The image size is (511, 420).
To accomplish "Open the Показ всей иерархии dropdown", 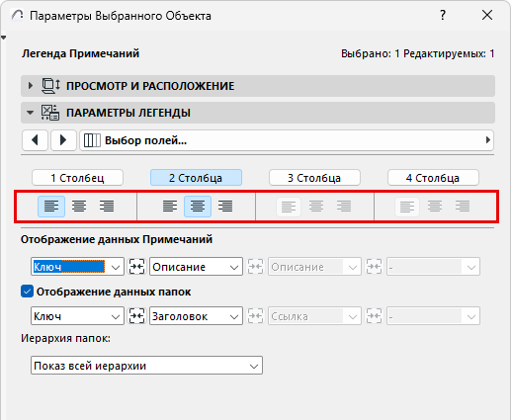I will pos(146,366).
